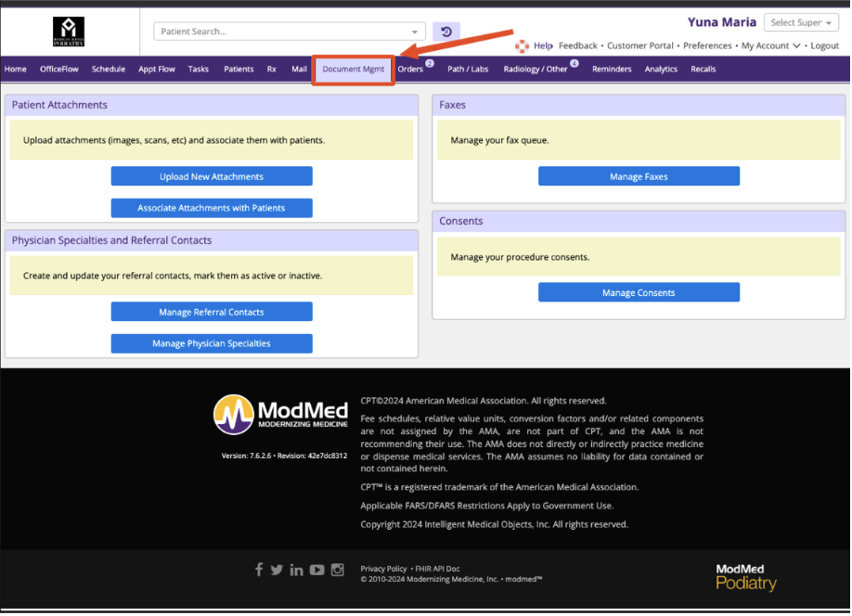Open the OfficeFlow tab
Image resolution: width=852 pixels, height=616 pixels.
point(59,69)
